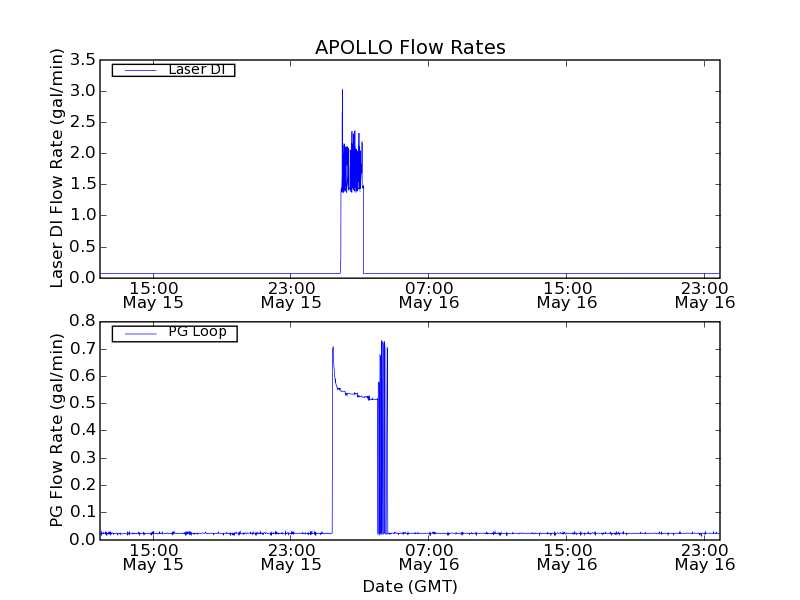Click "23:00 May 15" tick under PG Loop plot
The height and width of the screenshot is (600, 800).
coord(291,558)
